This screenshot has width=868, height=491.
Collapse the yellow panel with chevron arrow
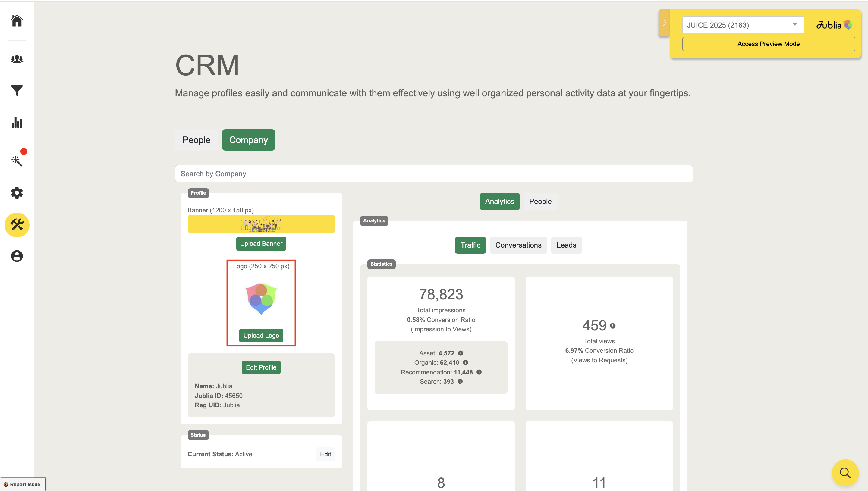pyautogui.click(x=664, y=23)
